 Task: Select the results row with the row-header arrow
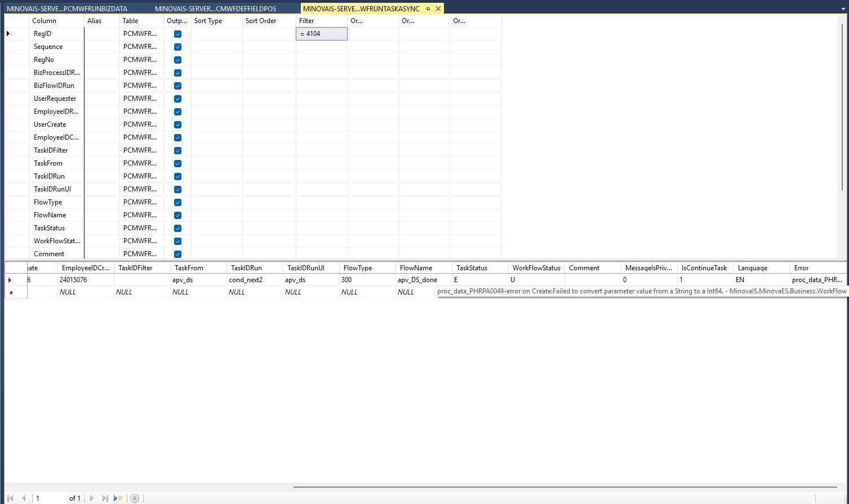click(x=10, y=280)
